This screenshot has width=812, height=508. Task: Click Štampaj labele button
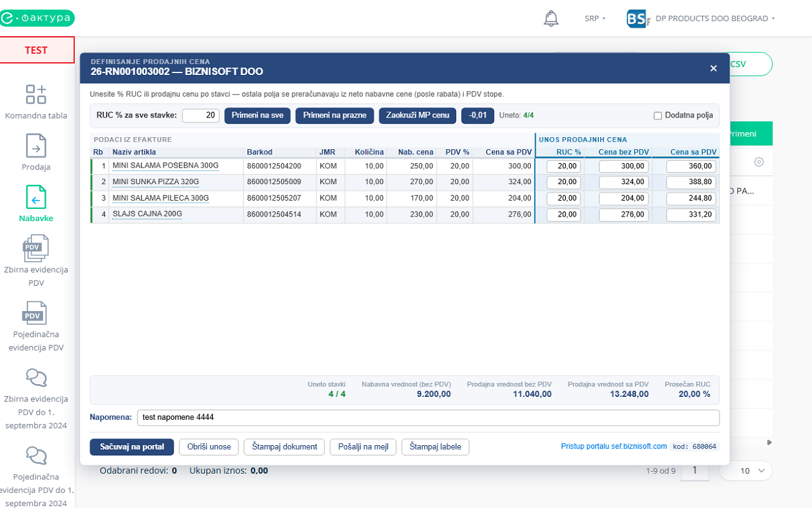click(x=435, y=447)
